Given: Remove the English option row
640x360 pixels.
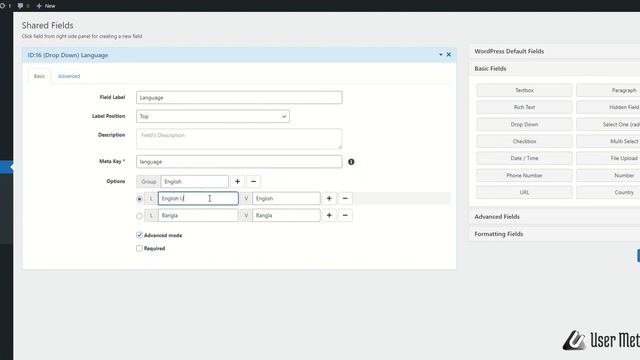Looking at the screenshot, I should (345, 198).
